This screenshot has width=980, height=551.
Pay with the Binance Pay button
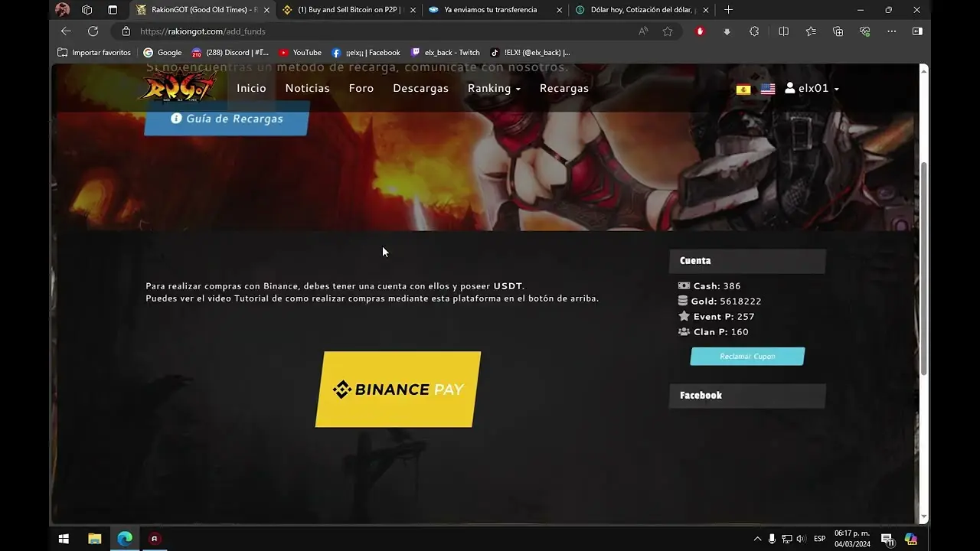(x=398, y=389)
